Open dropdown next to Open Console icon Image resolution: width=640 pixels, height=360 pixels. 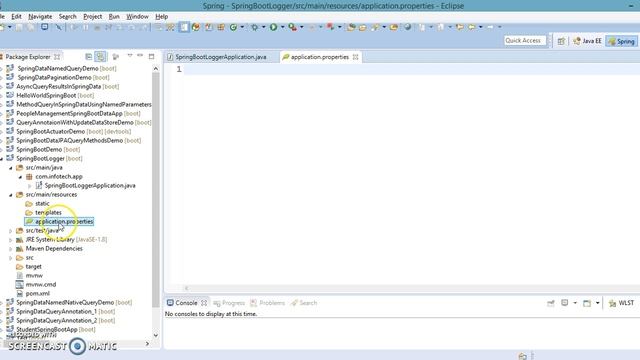(x=598, y=303)
